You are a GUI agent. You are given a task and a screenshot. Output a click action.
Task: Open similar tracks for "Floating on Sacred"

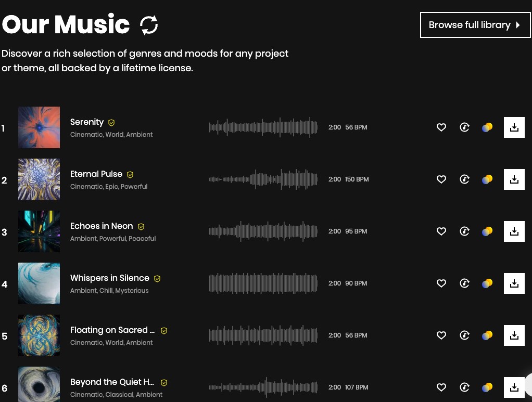coord(464,335)
